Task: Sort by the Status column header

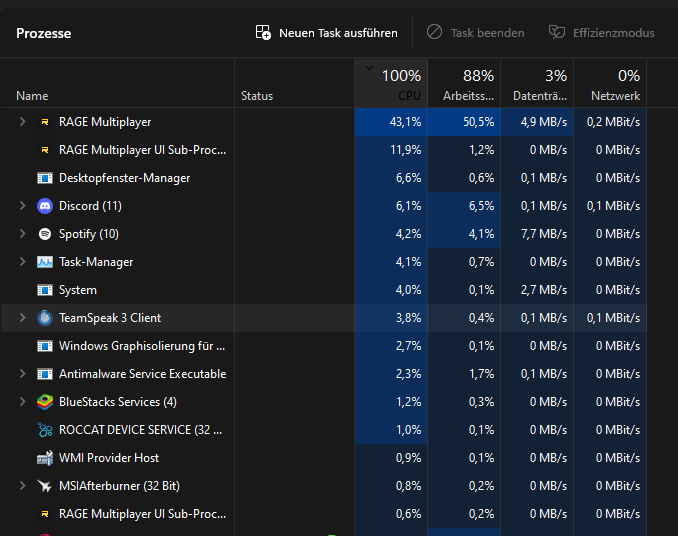Action: coord(294,83)
